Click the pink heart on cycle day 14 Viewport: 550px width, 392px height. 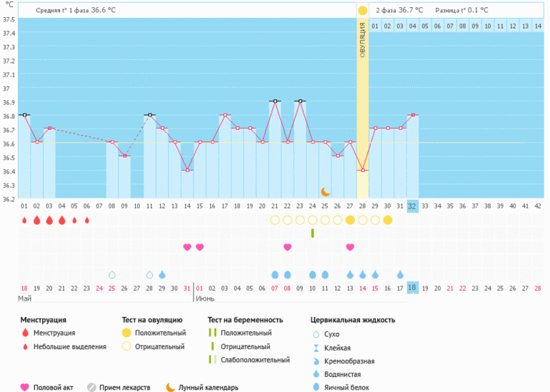click(187, 247)
